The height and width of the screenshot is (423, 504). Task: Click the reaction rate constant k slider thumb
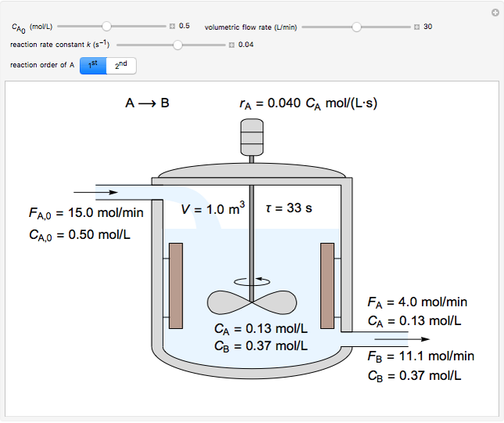point(178,45)
